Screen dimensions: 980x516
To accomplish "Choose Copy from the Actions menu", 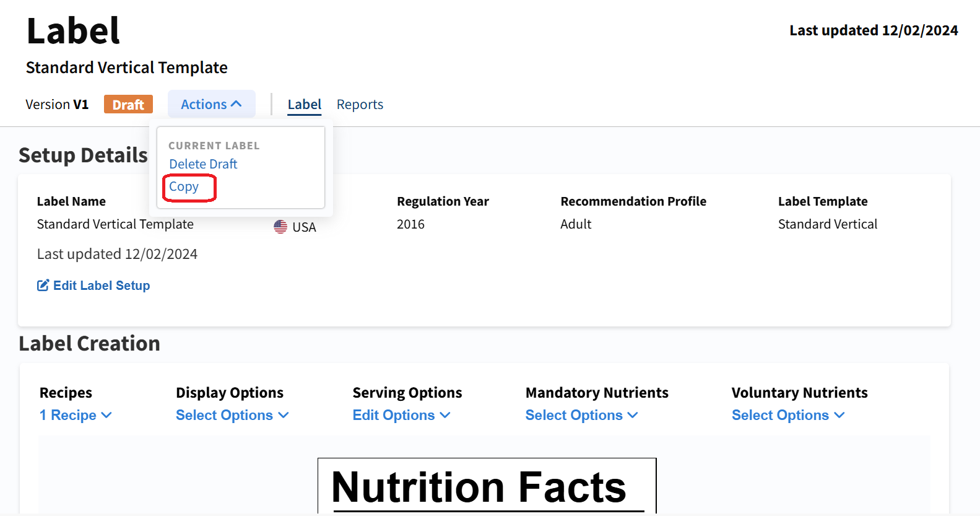I will [184, 186].
